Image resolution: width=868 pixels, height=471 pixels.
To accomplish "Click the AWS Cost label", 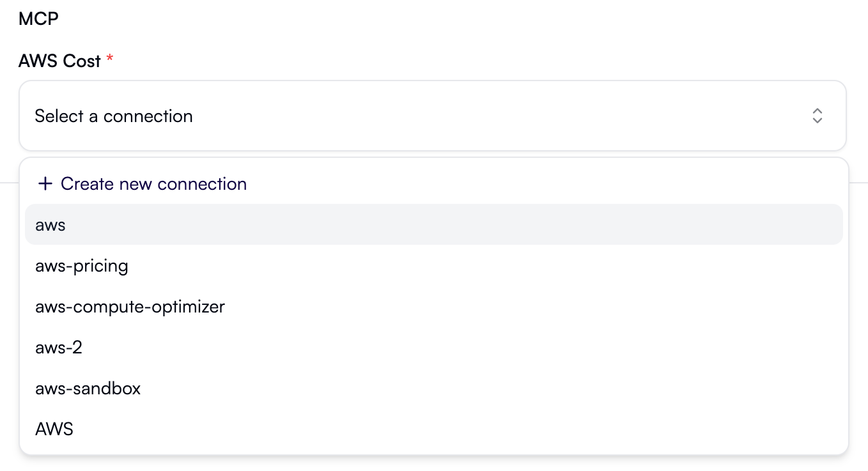I will (x=60, y=60).
